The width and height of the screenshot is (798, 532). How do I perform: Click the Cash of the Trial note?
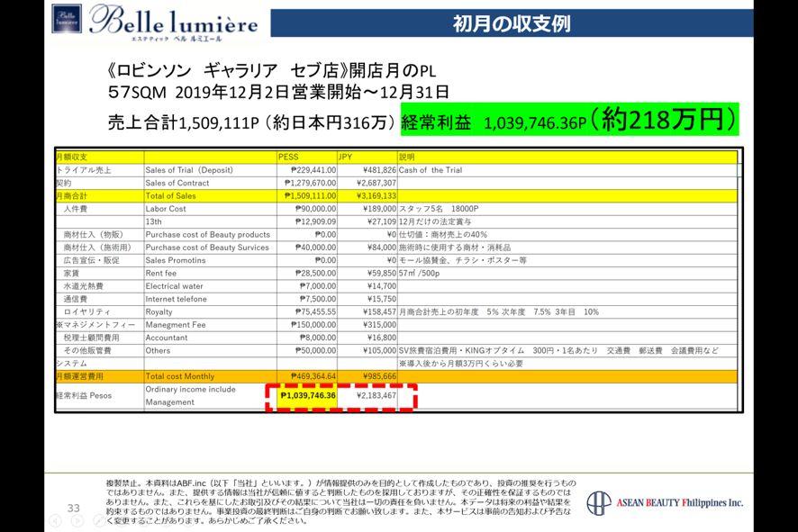[431, 170]
